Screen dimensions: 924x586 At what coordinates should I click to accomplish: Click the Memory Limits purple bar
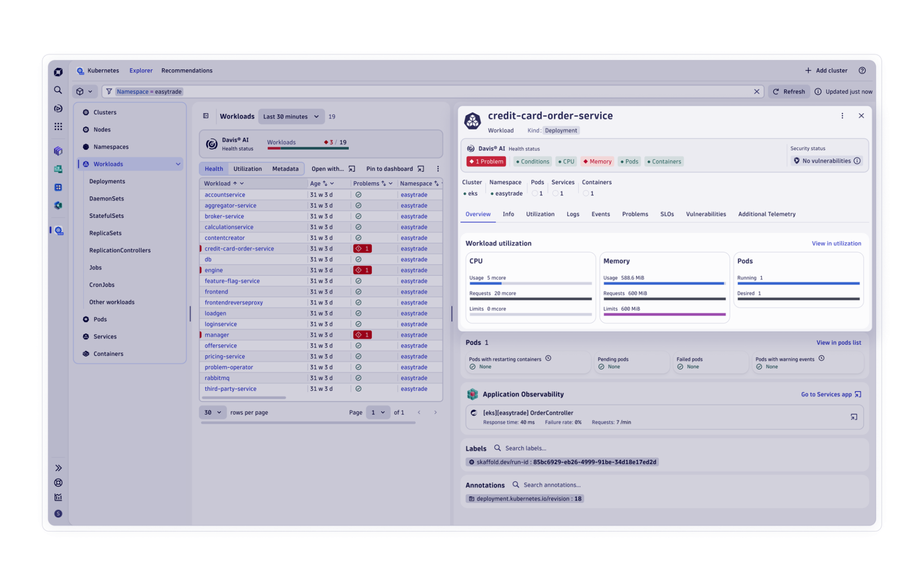664,315
